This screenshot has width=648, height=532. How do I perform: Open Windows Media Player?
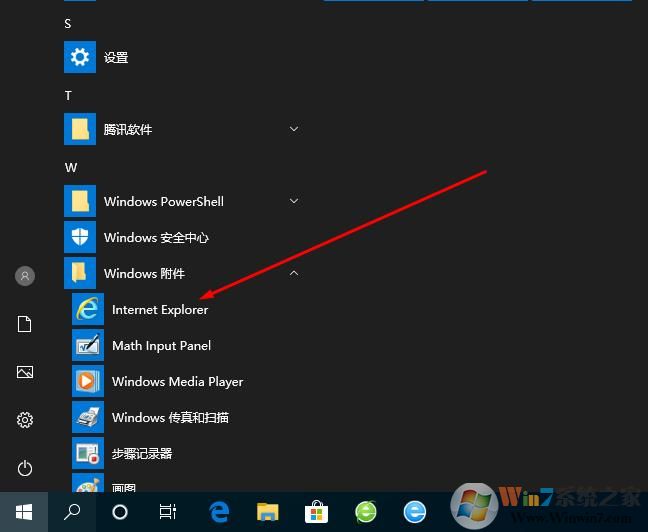click(177, 382)
